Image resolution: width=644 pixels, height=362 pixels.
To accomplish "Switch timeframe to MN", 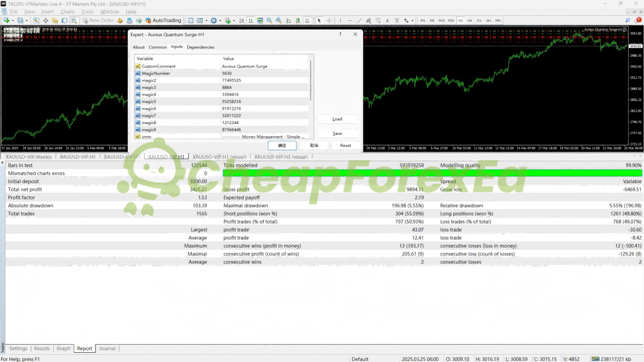I will click(x=498, y=20).
